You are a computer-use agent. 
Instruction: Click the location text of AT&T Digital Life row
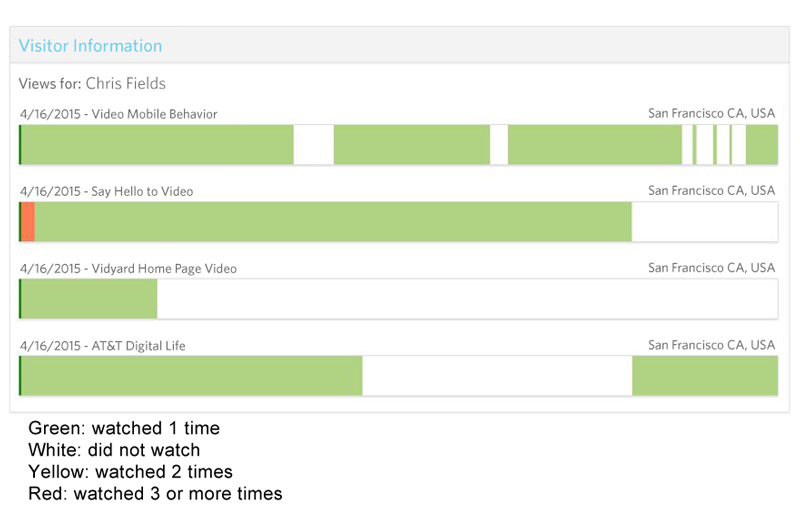click(x=711, y=346)
